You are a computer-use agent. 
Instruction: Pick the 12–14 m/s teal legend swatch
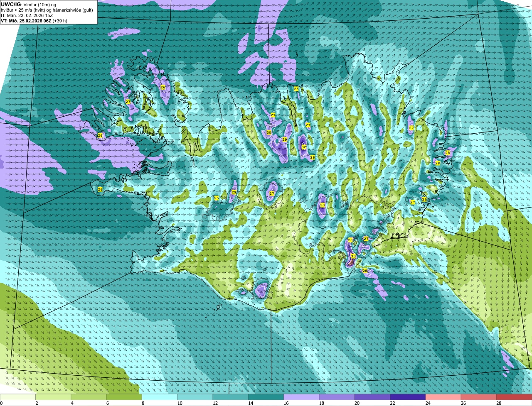pos(231,397)
